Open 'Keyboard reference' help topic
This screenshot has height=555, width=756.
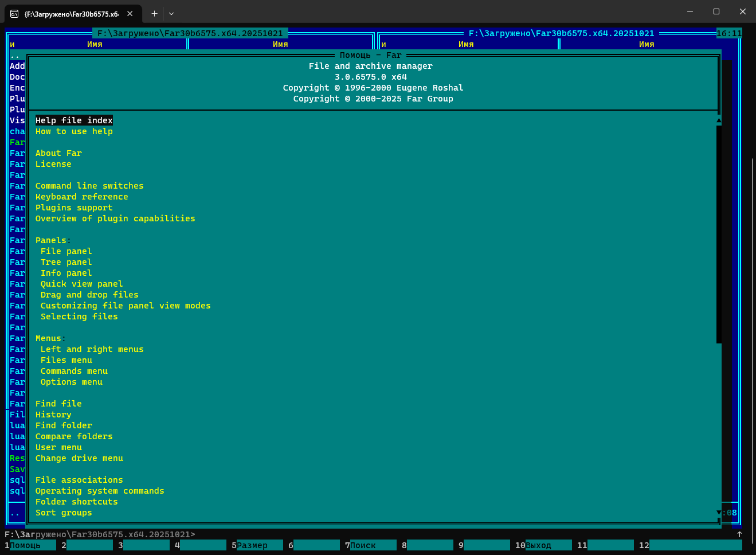(82, 197)
